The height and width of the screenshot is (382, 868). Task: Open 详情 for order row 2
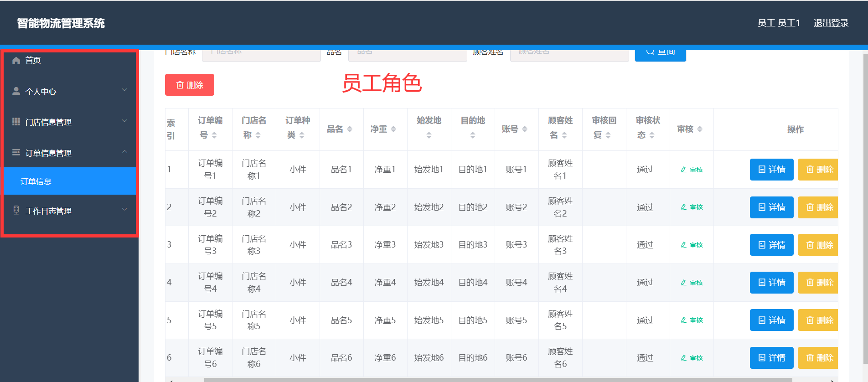pyautogui.click(x=772, y=207)
